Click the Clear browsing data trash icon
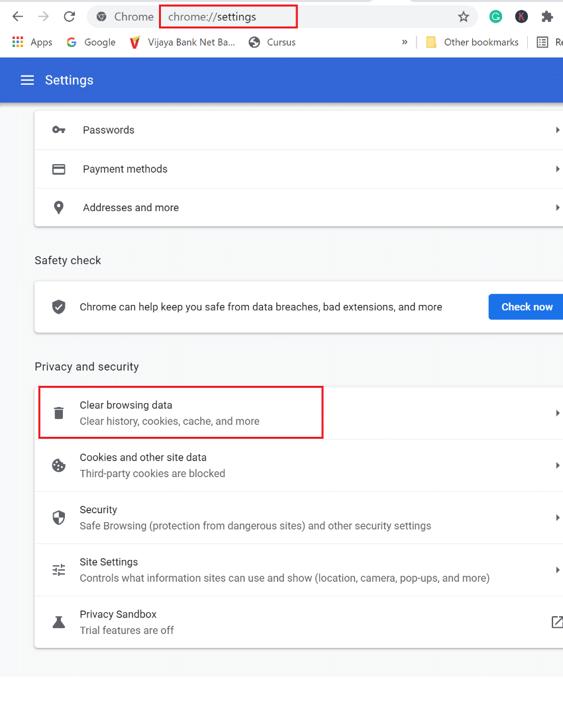This screenshot has height=728, width=563. pyautogui.click(x=58, y=412)
